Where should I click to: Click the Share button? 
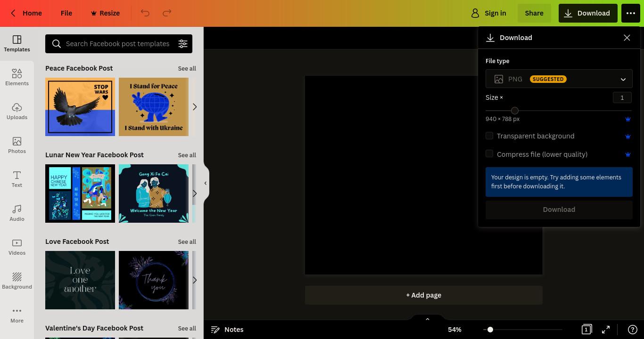(x=534, y=13)
